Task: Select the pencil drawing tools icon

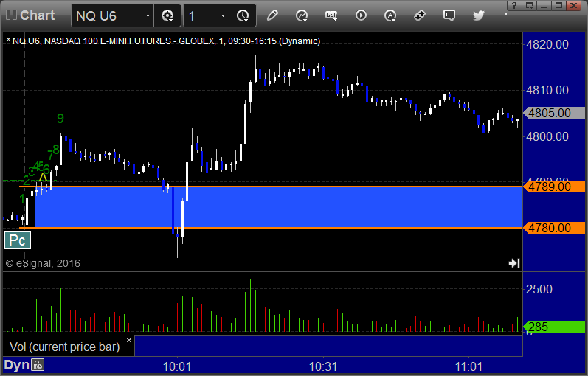Action: coord(272,15)
